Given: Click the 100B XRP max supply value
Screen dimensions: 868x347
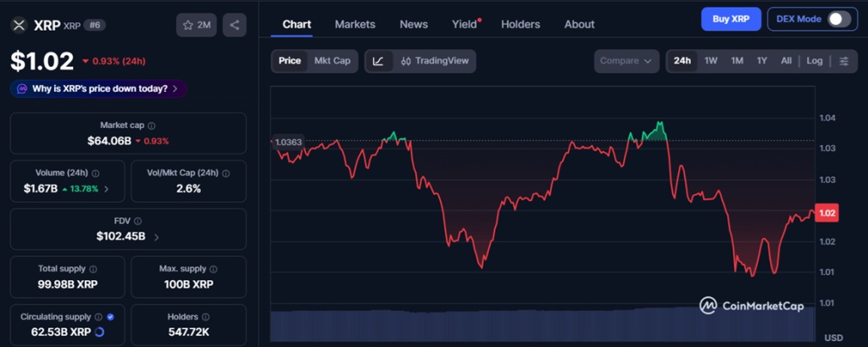Looking at the screenshot, I should pyautogui.click(x=188, y=284).
